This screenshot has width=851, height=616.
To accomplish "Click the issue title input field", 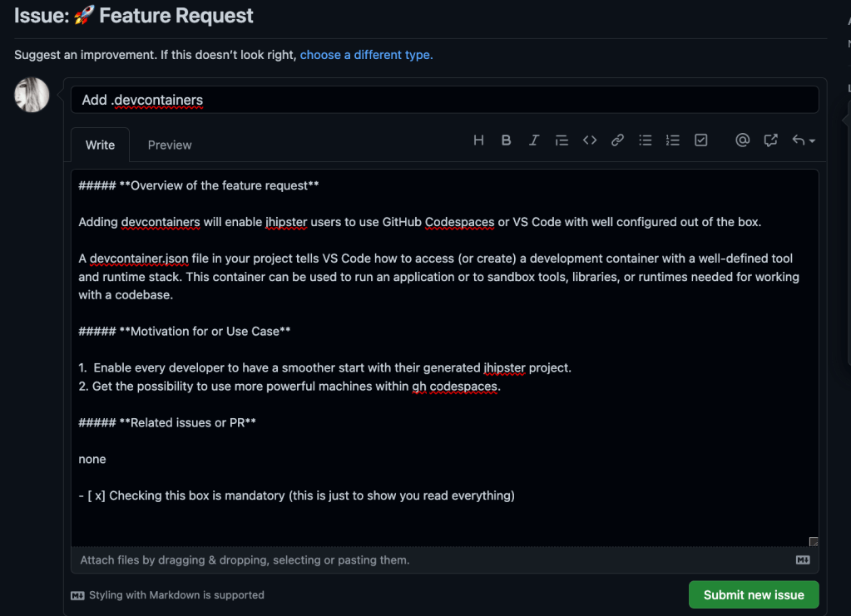I will click(444, 100).
